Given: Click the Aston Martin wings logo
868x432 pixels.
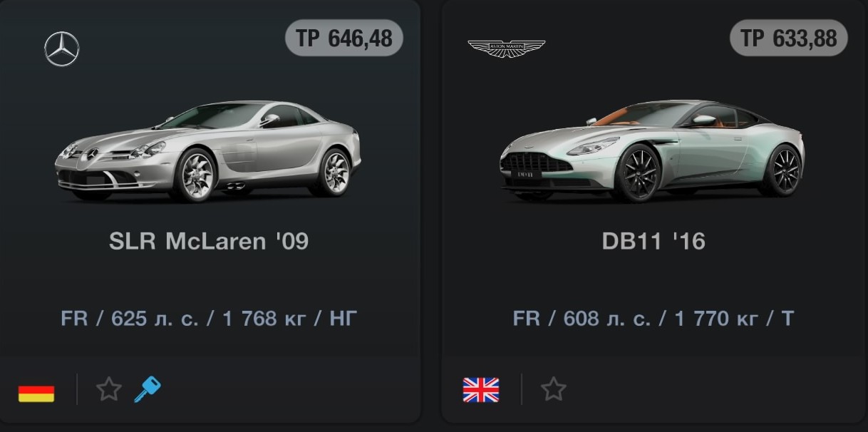Looking at the screenshot, I should coord(506,48).
